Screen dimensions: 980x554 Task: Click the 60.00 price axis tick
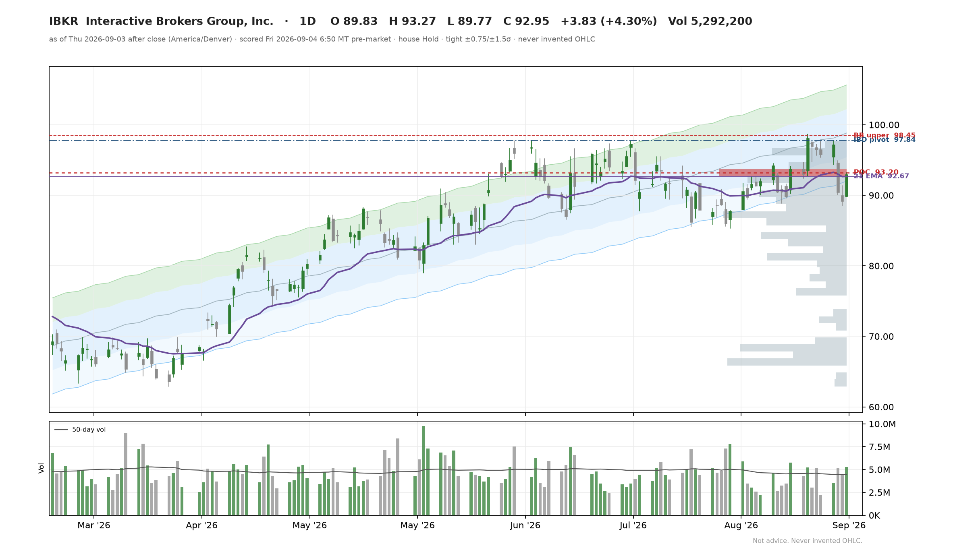tap(881, 407)
